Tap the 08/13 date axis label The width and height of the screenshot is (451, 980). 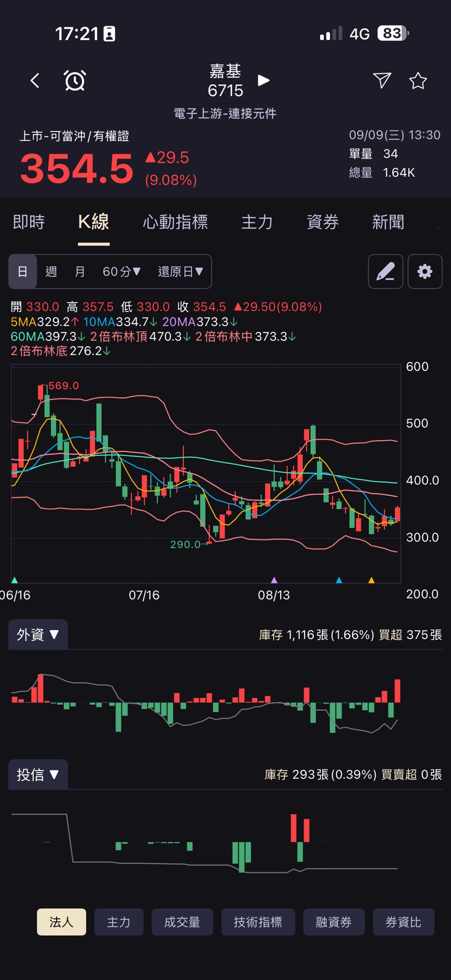click(274, 595)
